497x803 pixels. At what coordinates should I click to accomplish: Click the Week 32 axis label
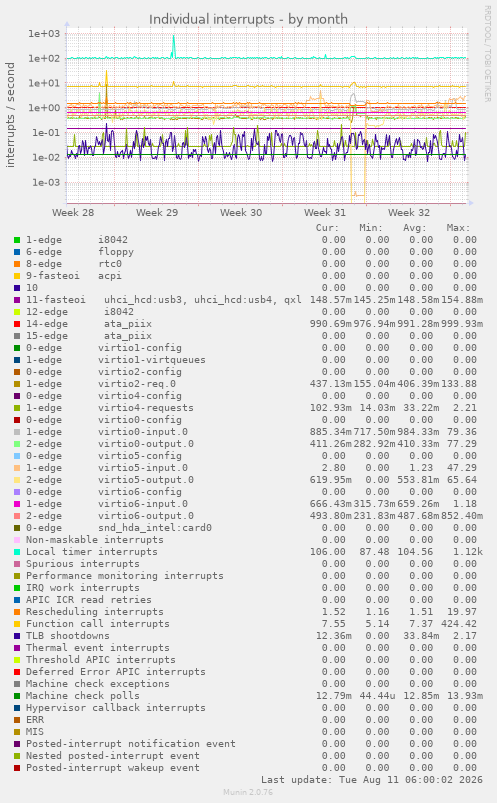coord(409,213)
